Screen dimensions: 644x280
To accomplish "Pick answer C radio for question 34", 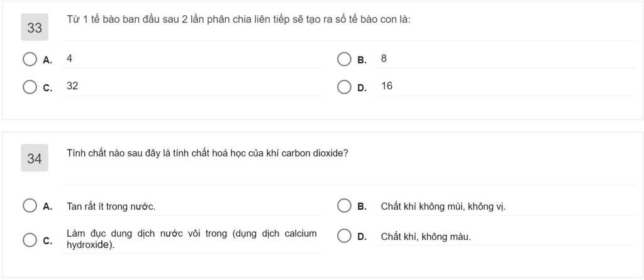I will pyautogui.click(x=30, y=240).
